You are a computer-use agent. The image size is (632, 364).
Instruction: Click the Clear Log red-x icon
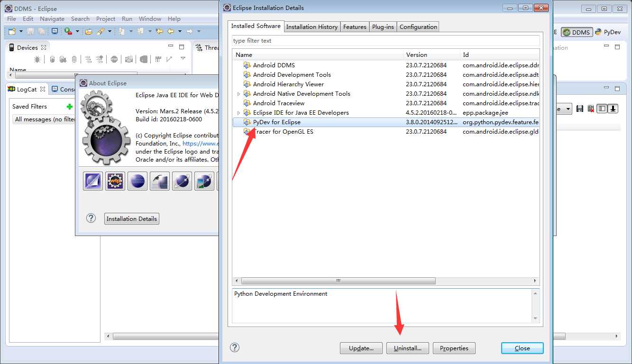click(591, 109)
